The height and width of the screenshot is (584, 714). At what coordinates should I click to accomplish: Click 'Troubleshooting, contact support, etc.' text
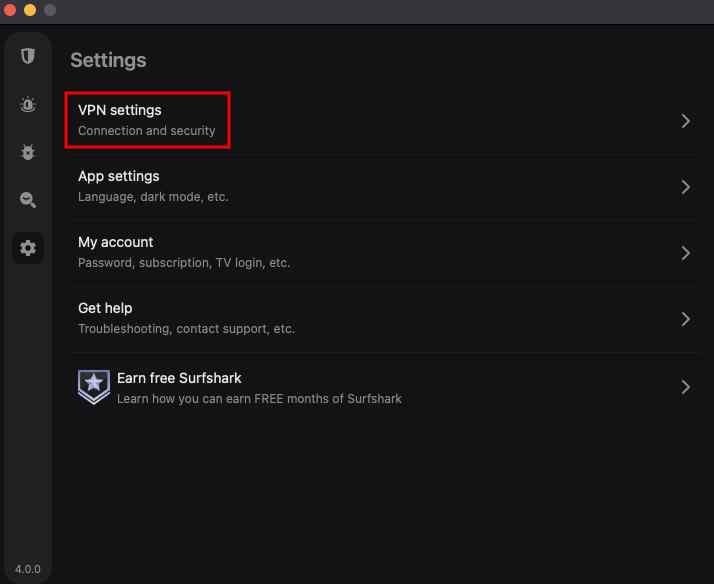pos(187,329)
